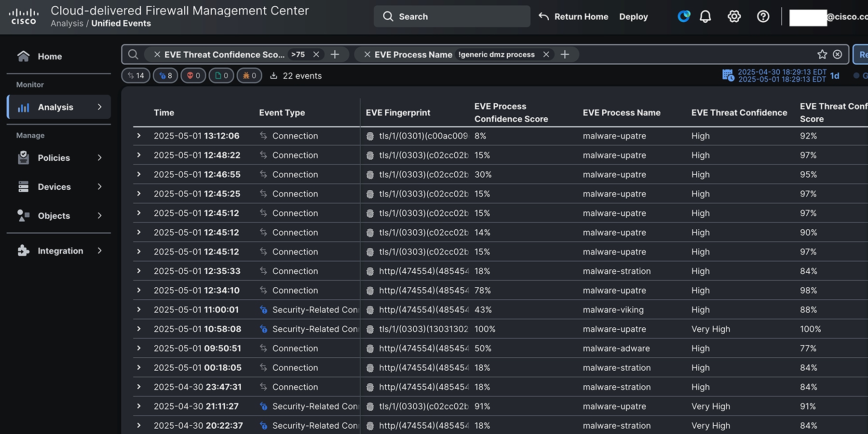Expand the 2025-05-01 12:48:22 event row

[x=139, y=155]
